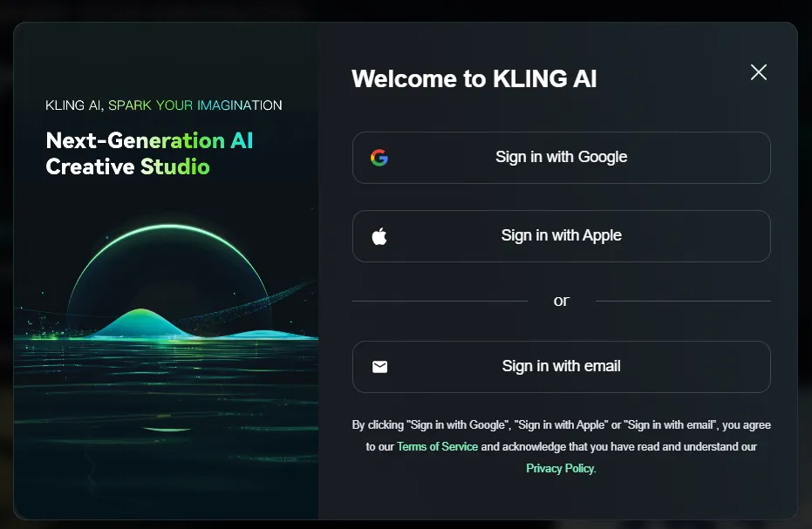The image size is (812, 529).
Task: Click the dimmed backdrop above the dialog
Action: (x=406, y=10)
